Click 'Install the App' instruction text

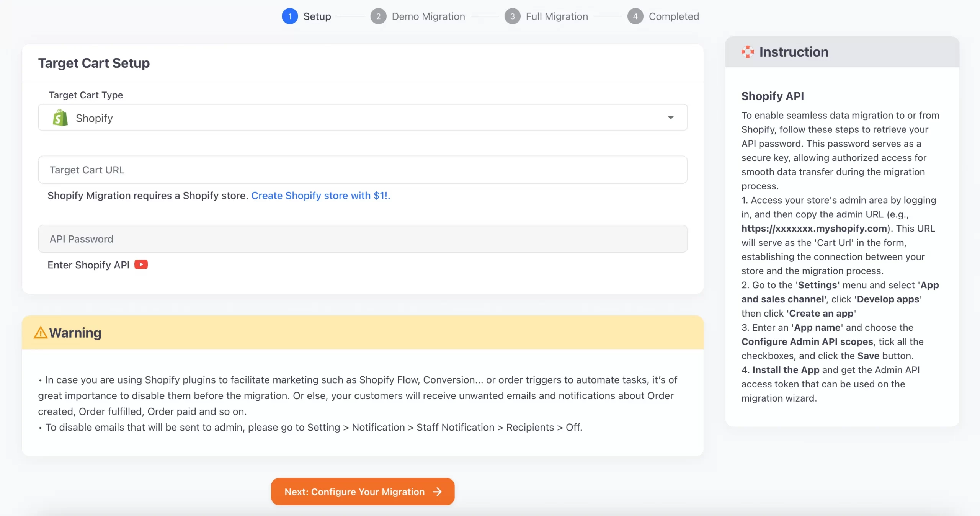(x=786, y=370)
